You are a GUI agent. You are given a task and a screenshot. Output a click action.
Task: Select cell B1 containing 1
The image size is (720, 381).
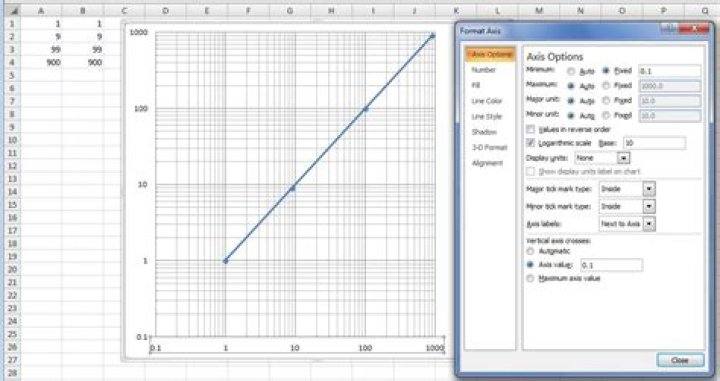[x=83, y=24]
